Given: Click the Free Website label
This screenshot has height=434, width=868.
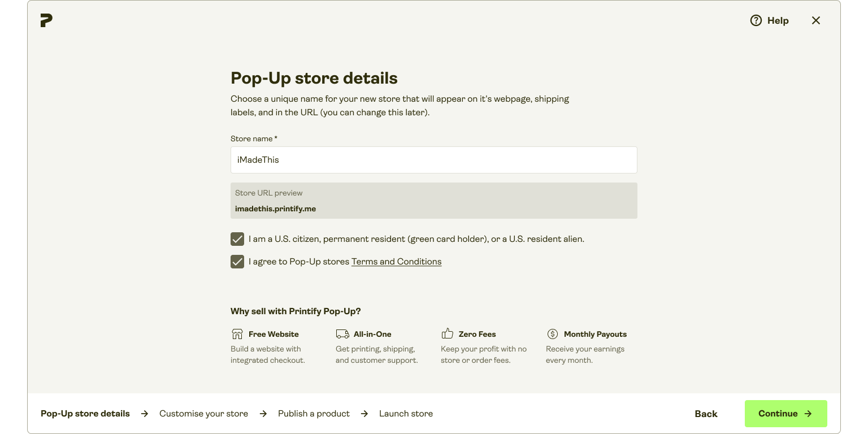Looking at the screenshot, I should [x=274, y=334].
